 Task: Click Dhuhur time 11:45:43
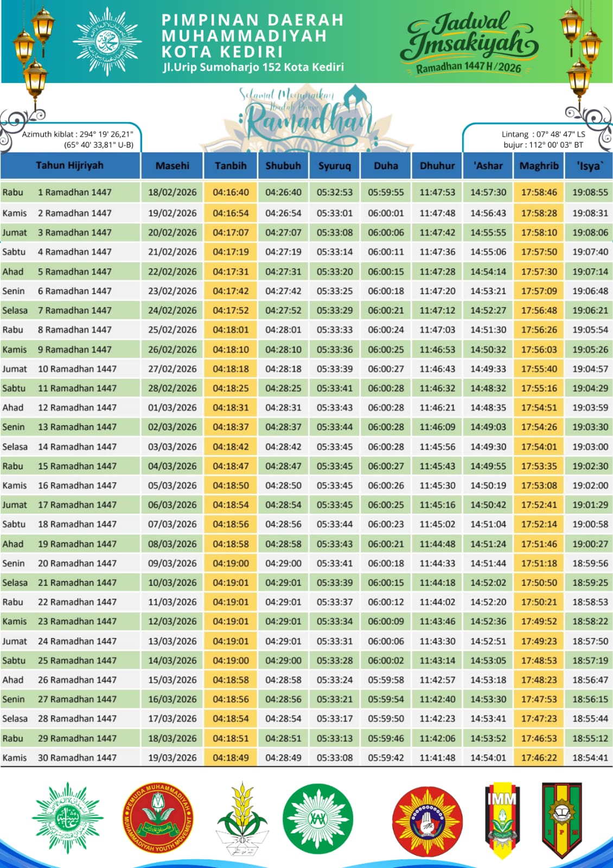[437, 466]
